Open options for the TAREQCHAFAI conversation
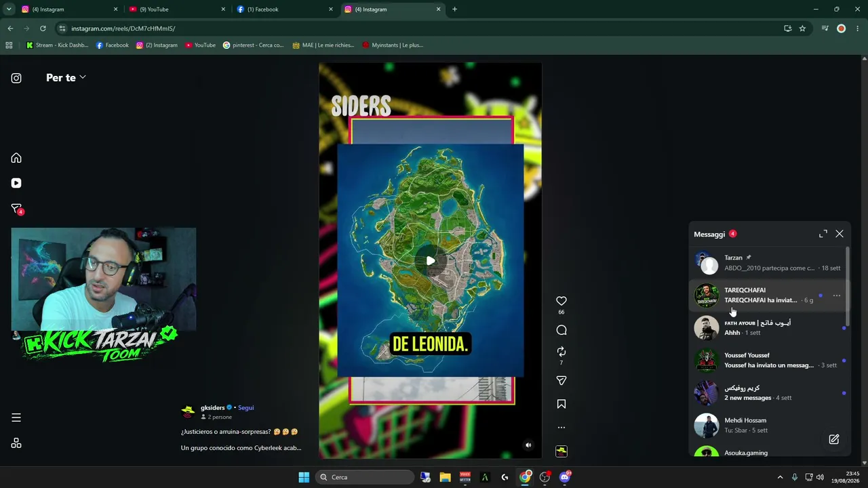 (x=837, y=296)
